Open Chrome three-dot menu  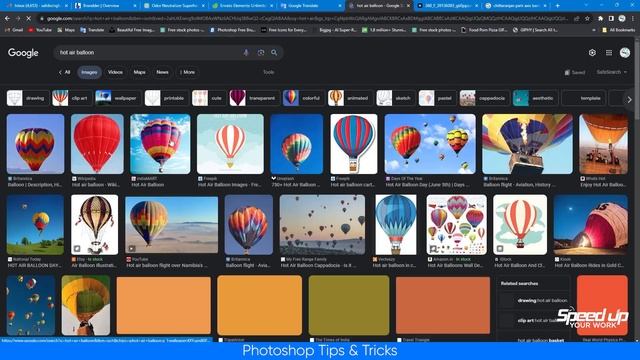[633, 19]
